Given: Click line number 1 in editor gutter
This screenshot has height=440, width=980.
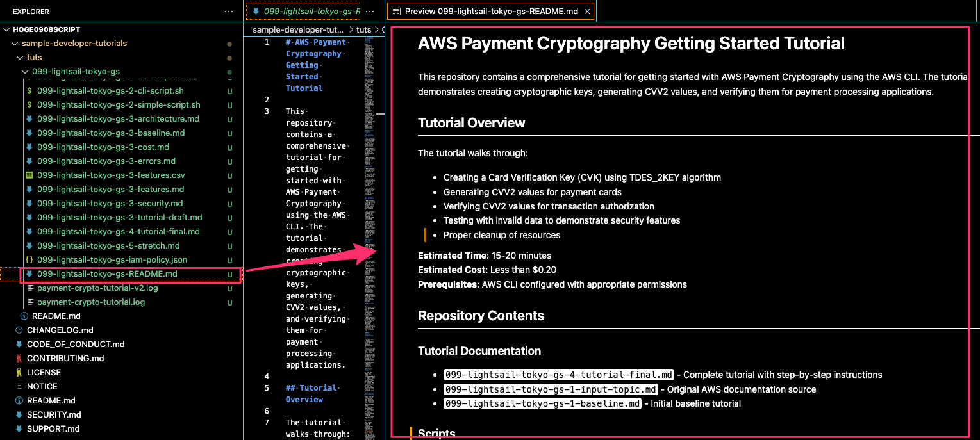Looking at the screenshot, I should tap(267, 42).
